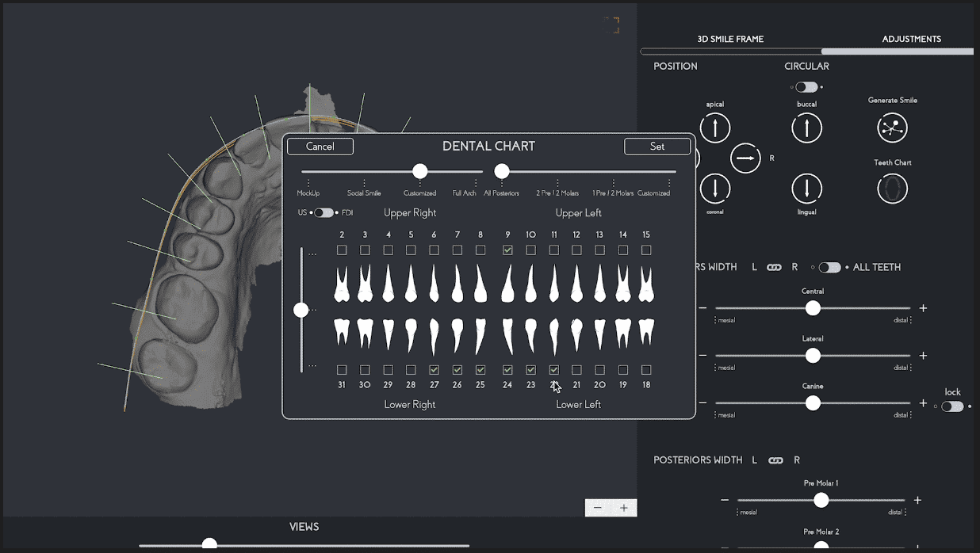Uncheck tooth 9 checkbox in upper left
Image resolution: width=980 pixels, height=553 pixels.
tap(507, 250)
